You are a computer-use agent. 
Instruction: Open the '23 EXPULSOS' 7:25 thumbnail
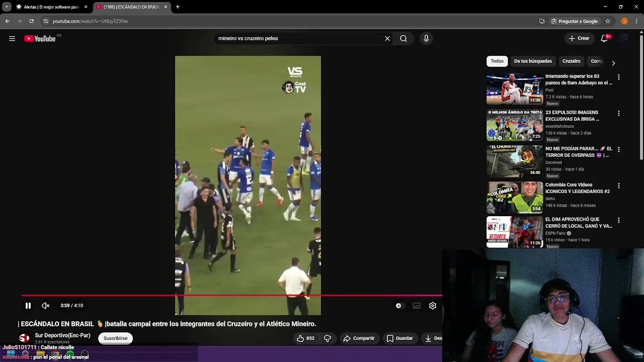(515, 125)
